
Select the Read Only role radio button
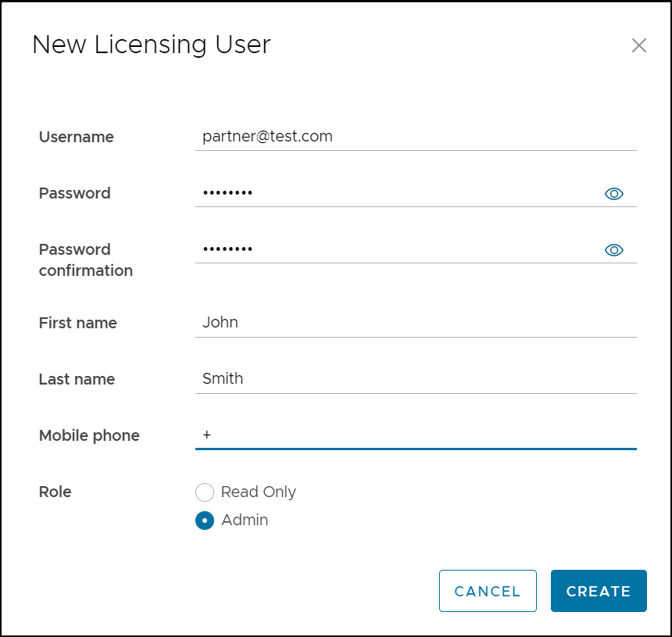205,492
